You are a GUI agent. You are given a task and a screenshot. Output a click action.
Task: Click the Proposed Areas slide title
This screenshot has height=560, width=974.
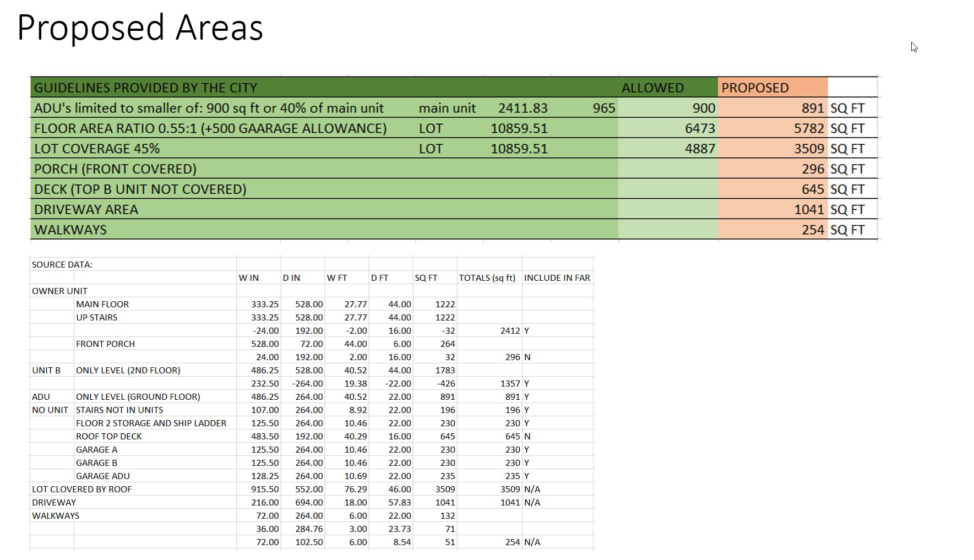[x=140, y=28]
